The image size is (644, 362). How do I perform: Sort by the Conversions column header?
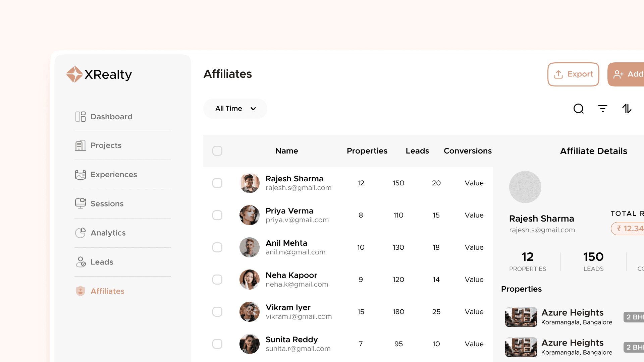tap(468, 151)
